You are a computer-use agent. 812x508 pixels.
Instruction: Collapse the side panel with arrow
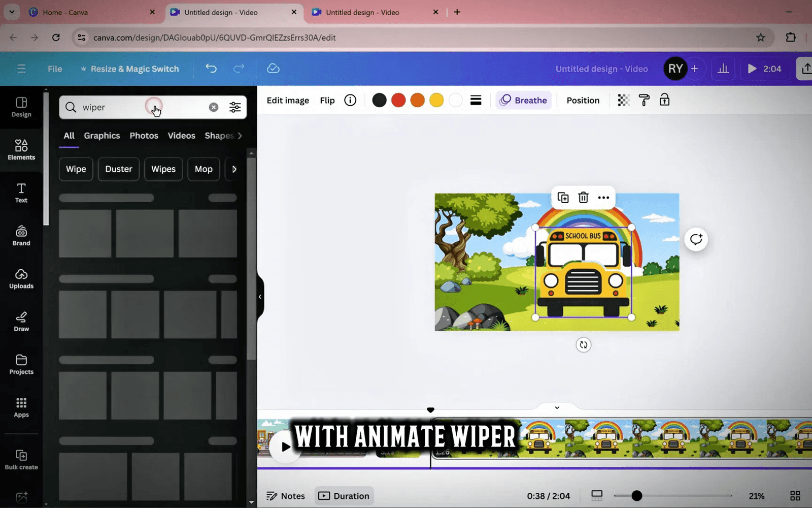coord(260,297)
